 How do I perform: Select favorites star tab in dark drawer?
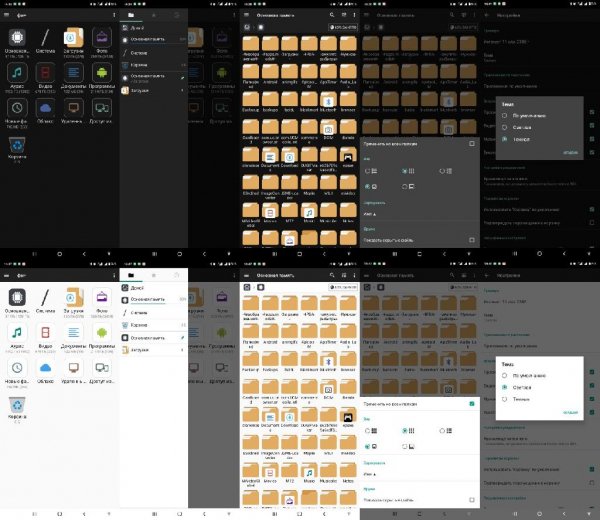[153, 15]
